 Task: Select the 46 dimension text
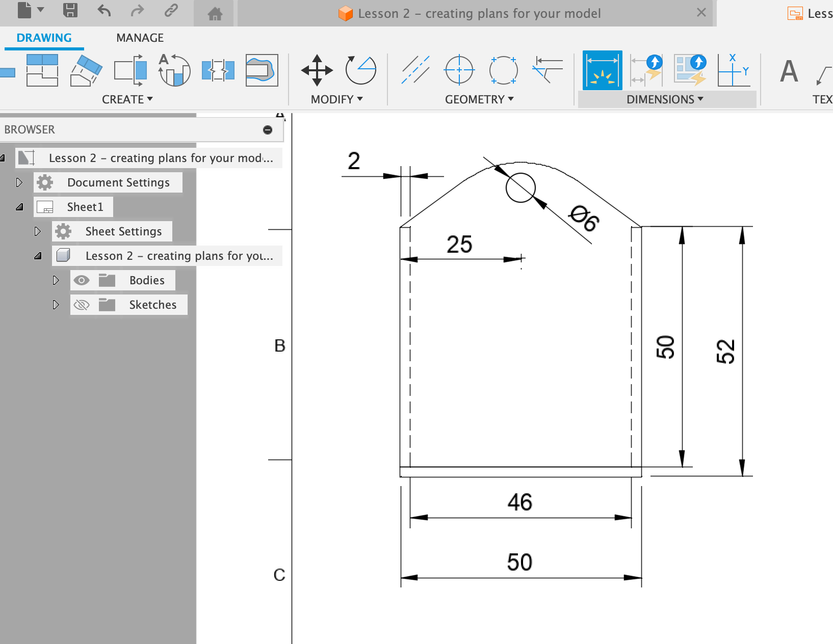click(x=519, y=502)
